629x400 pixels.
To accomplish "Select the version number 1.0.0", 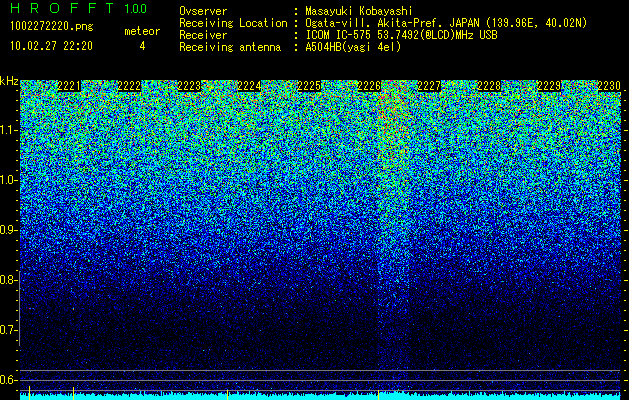I will (x=136, y=9).
